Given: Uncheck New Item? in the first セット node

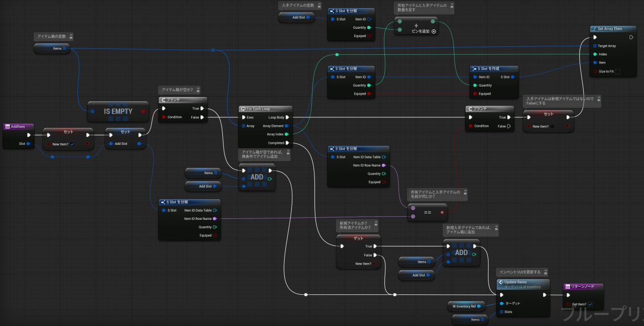Looking at the screenshot, I should click(72, 144).
